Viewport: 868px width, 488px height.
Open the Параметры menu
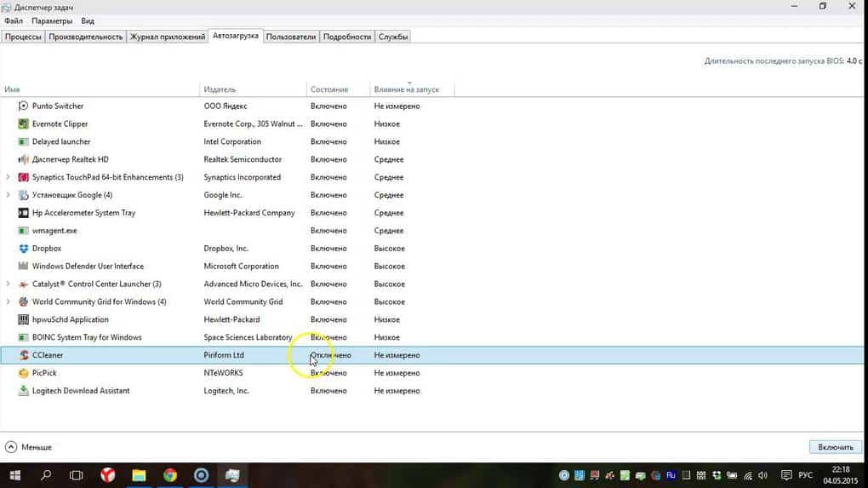pos(52,21)
